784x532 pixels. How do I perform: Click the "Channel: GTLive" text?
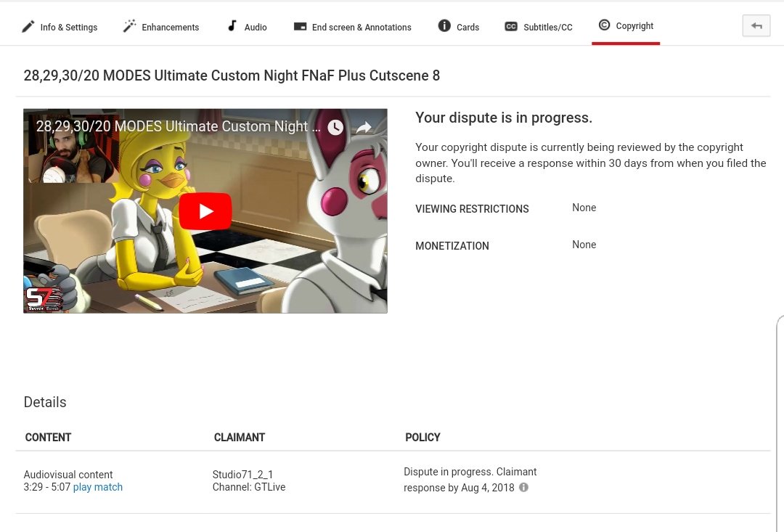coord(249,487)
